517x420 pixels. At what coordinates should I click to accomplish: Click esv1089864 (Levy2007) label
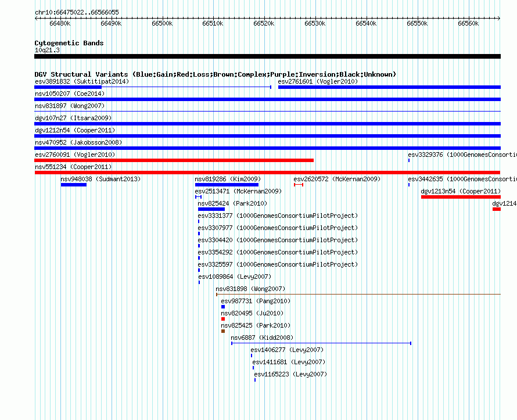[x=235, y=277]
